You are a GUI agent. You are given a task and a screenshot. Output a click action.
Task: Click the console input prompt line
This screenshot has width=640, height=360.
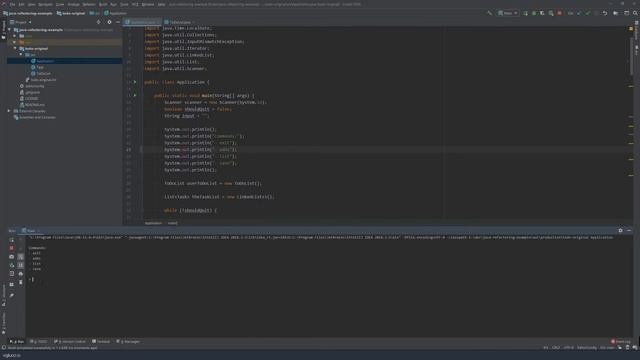(33, 280)
